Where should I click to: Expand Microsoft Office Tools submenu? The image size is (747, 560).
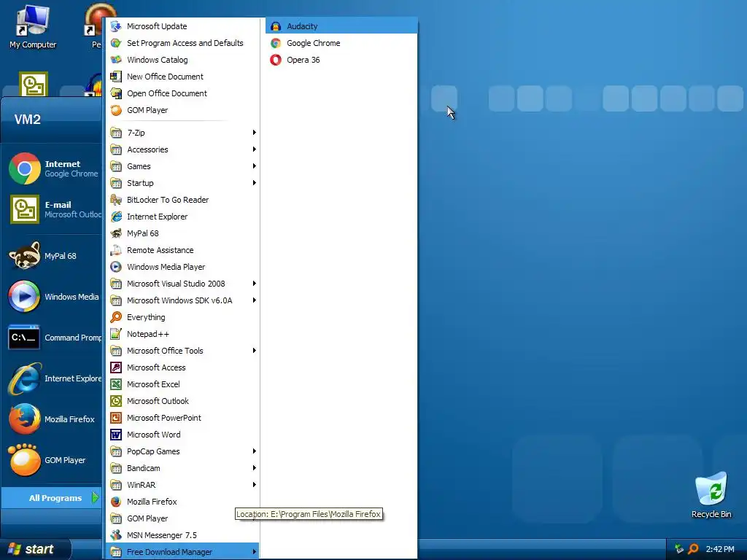[183, 351]
